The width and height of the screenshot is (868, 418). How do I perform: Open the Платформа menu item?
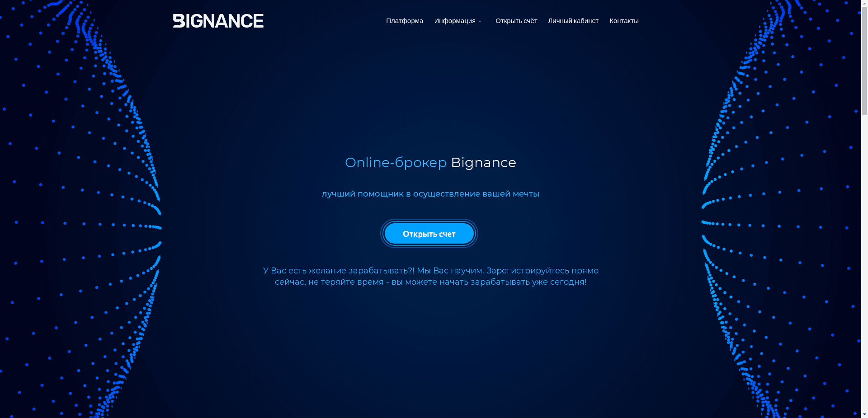tap(404, 21)
